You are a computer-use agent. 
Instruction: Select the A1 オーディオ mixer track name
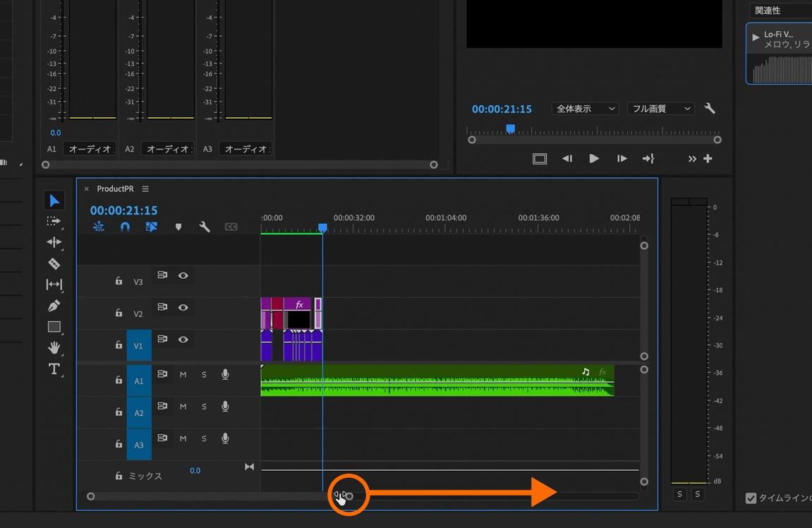90,149
